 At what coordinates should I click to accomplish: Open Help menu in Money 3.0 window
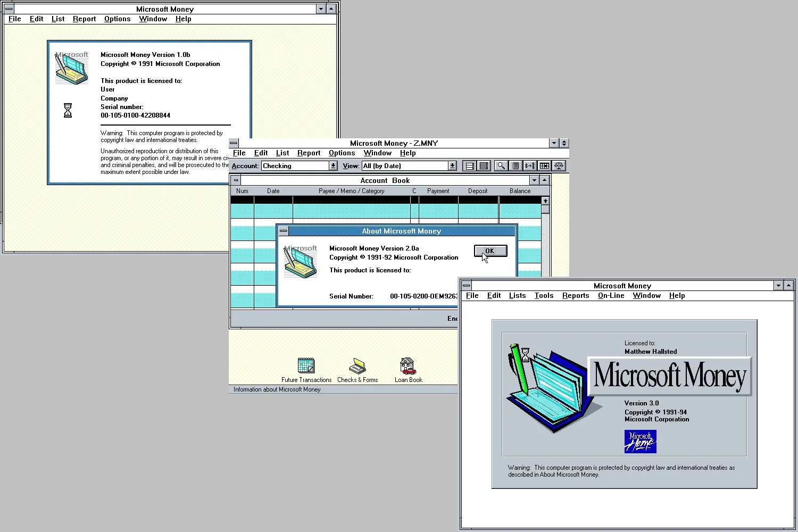(677, 295)
